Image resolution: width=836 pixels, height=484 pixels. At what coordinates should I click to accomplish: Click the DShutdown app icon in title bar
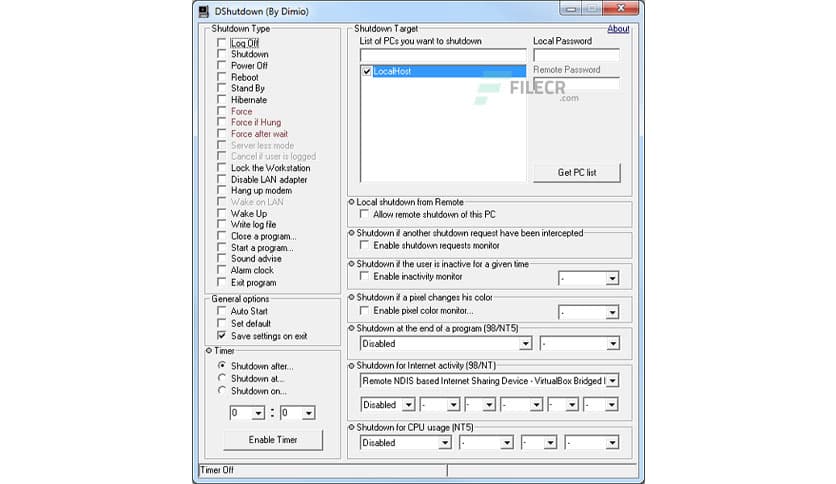[x=203, y=11]
